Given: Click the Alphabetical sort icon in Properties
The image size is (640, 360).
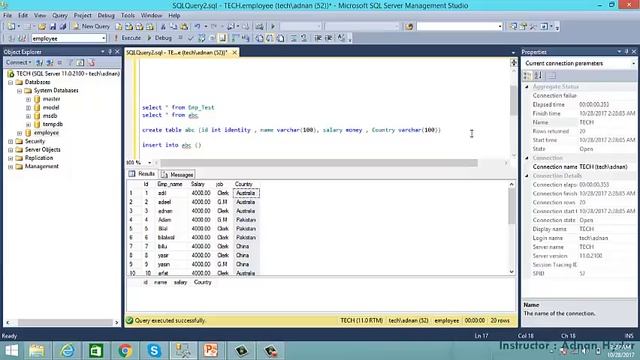Looking at the screenshot, I should coord(538,76).
